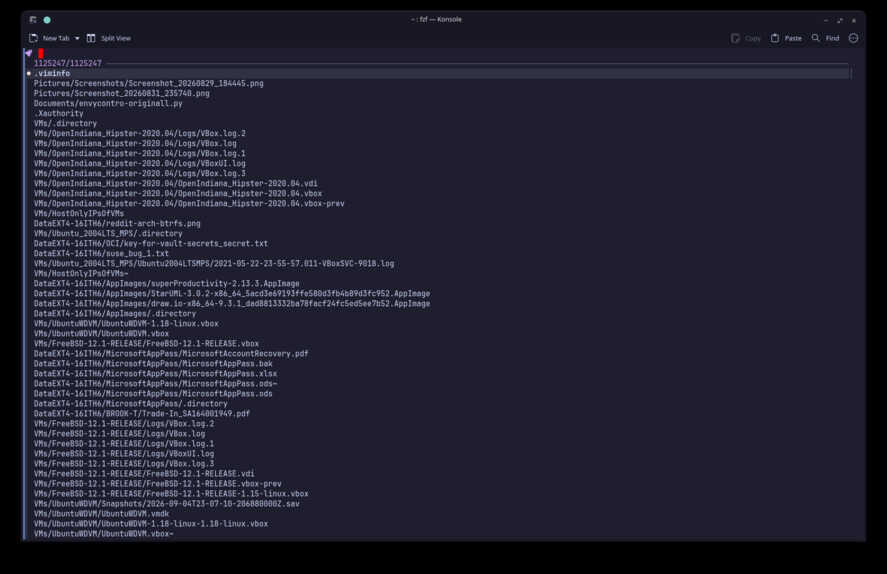Select the Screenshot_20260829_184445.png entry
The height and width of the screenshot is (574, 887).
(x=149, y=83)
